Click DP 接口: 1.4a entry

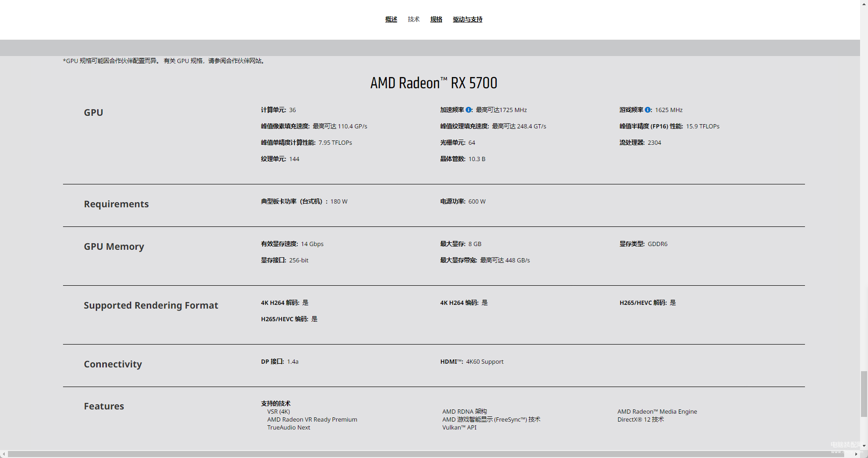pyautogui.click(x=280, y=361)
